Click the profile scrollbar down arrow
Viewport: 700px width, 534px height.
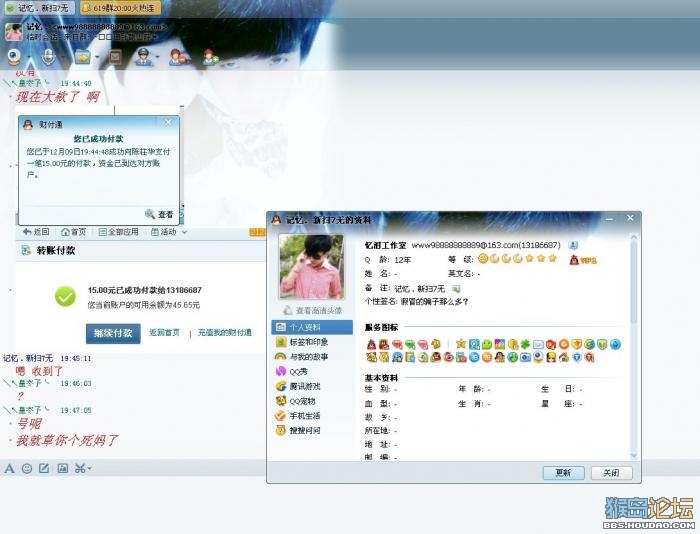pos(633,455)
